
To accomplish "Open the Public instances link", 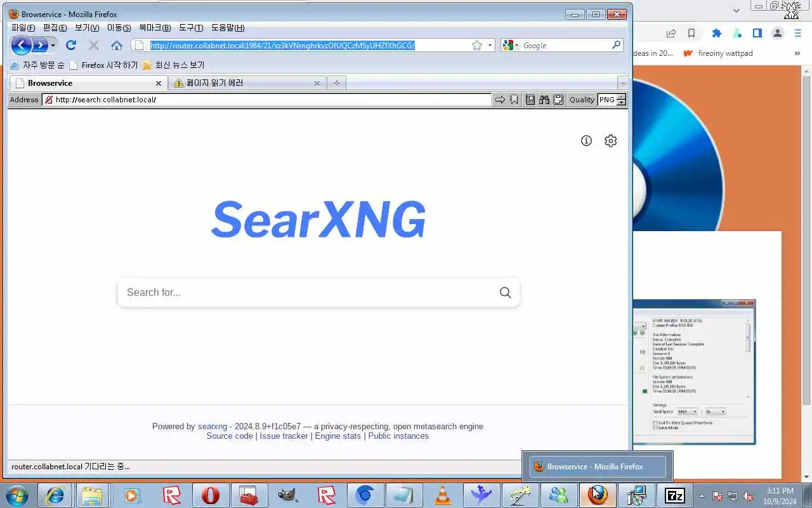I will click(x=398, y=436).
